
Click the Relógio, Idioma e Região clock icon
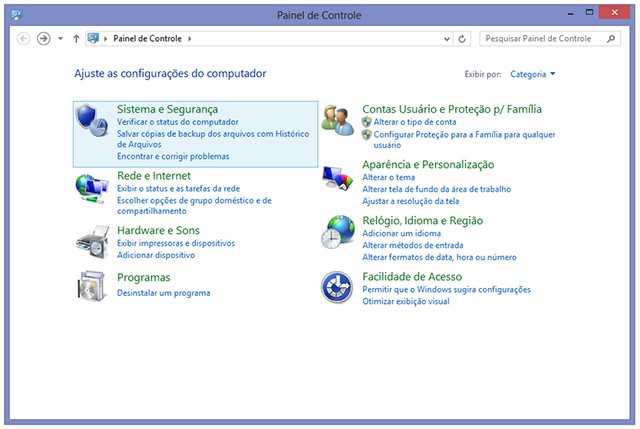click(x=337, y=233)
